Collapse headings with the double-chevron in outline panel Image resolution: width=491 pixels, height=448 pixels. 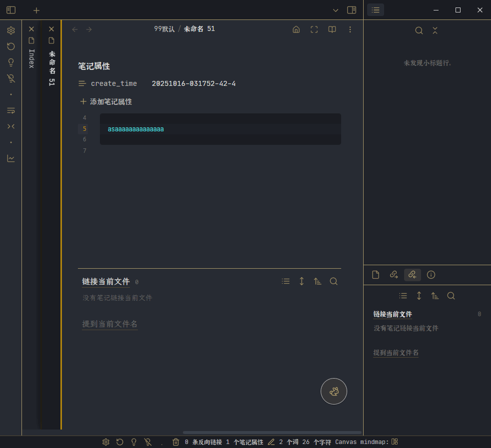pos(435,30)
